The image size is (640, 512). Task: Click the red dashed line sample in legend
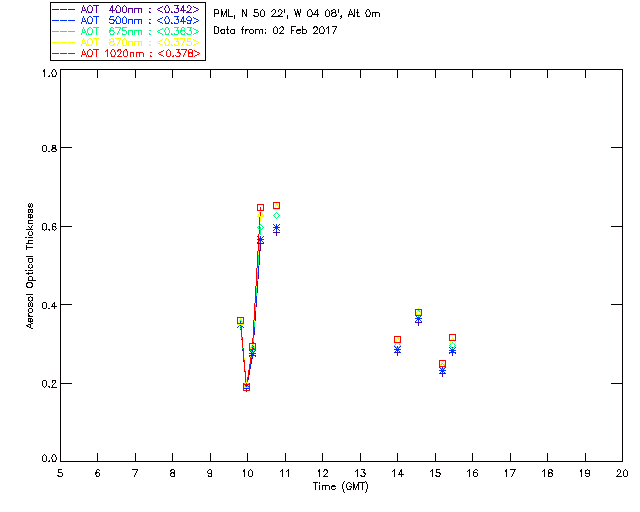point(64,53)
